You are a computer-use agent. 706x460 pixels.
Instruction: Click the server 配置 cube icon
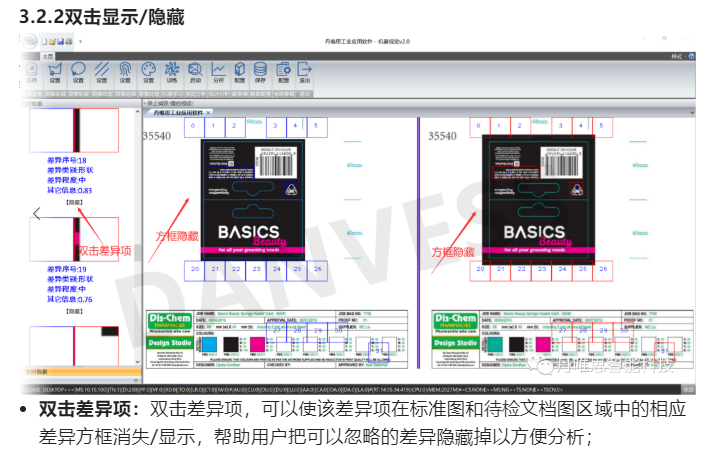240,72
